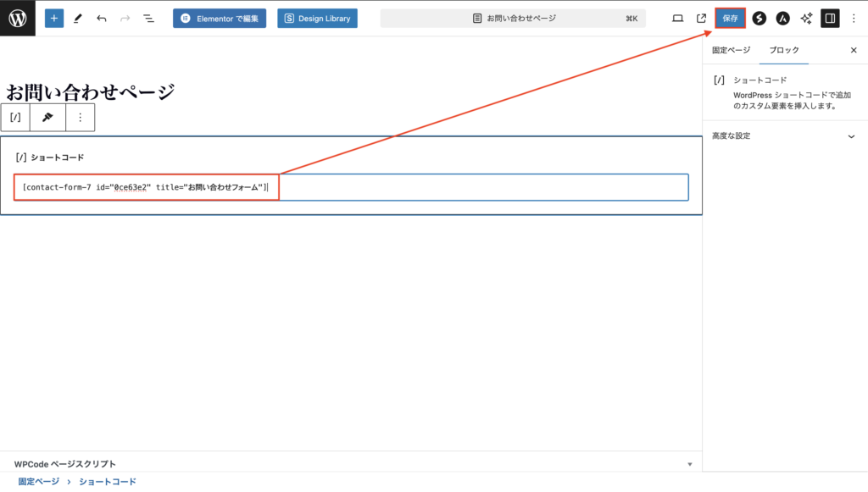868x492 pixels.
Task: Switch to the 固定ページ tab
Action: 731,51
